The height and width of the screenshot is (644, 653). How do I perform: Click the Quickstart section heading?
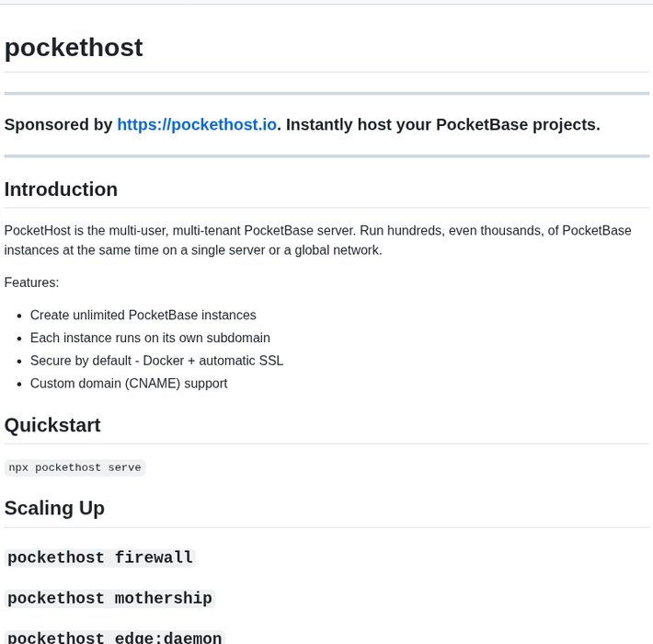pos(52,425)
